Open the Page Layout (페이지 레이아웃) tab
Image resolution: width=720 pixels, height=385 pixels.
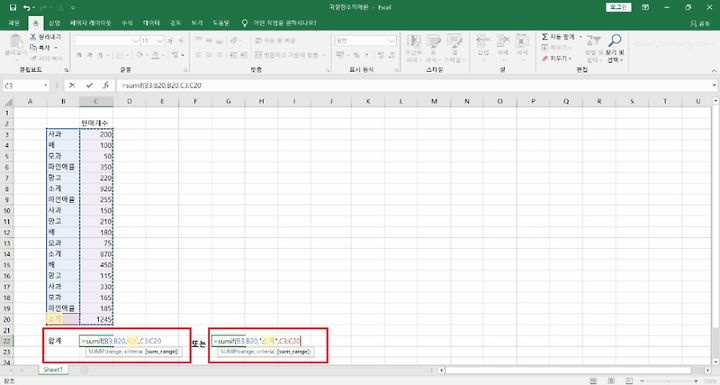click(90, 23)
